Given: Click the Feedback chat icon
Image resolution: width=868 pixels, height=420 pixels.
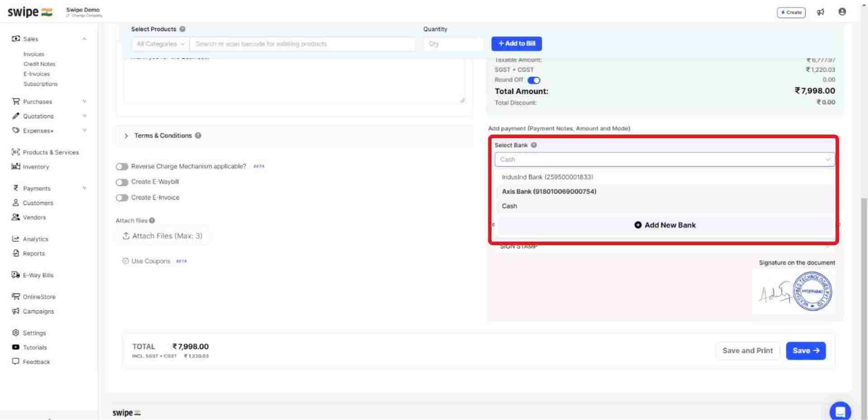Looking at the screenshot, I should pyautogui.click(x=16, y=362).
